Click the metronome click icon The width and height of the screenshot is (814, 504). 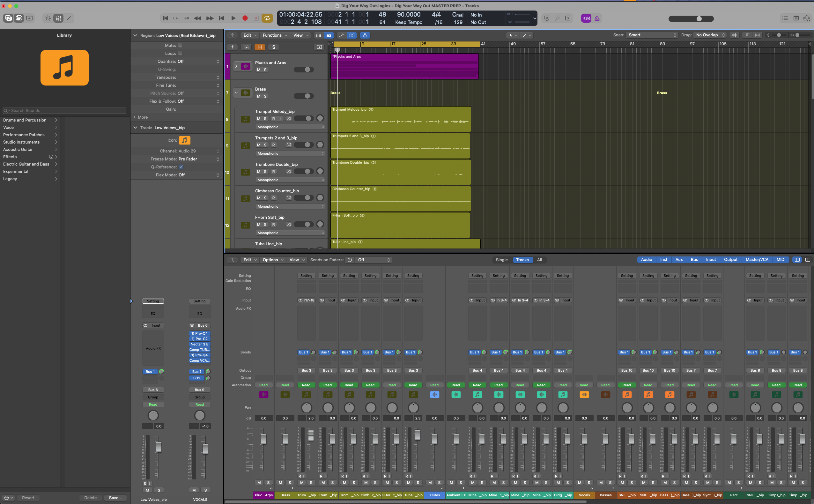tap(597, 18)
